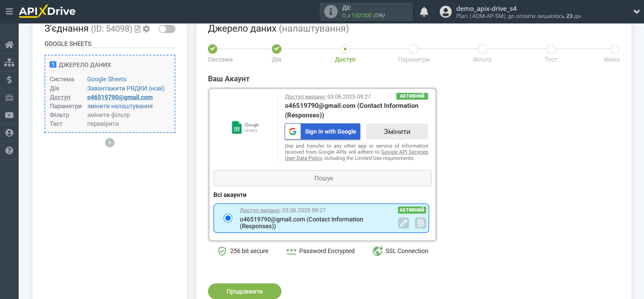Click the АКТИВНИЙ badge in Ваш Акаунт
Image resolution: width=644 pixels, height=299 pixels.
412,96
